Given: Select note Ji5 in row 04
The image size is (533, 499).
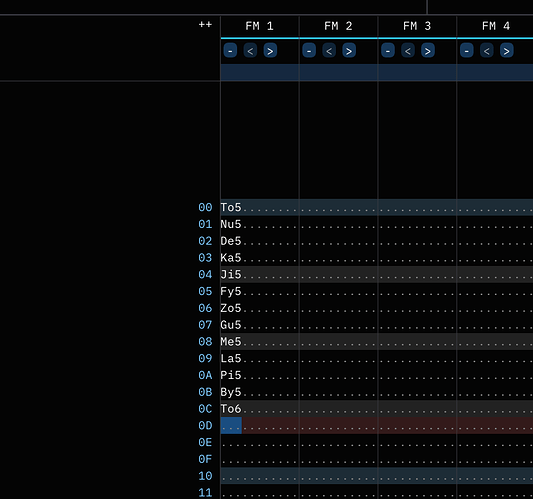Looking at the screenshot, I should 231,274.
